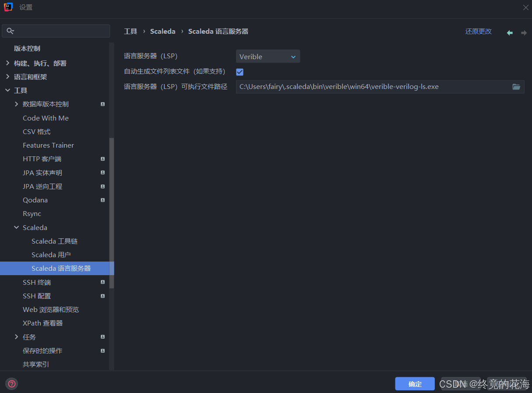The height and width of the screenshot is (393, 532).
Task: Select 保存时的操作 settings
Action: point(42,351)
